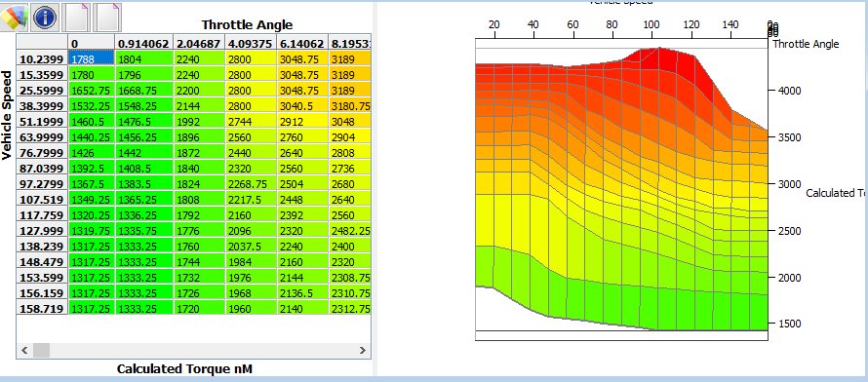Image resolution: width=868 pixels, height=382 pixels.
Task: Click the cell containing 1408.5
Action: [x=144, y=168]
